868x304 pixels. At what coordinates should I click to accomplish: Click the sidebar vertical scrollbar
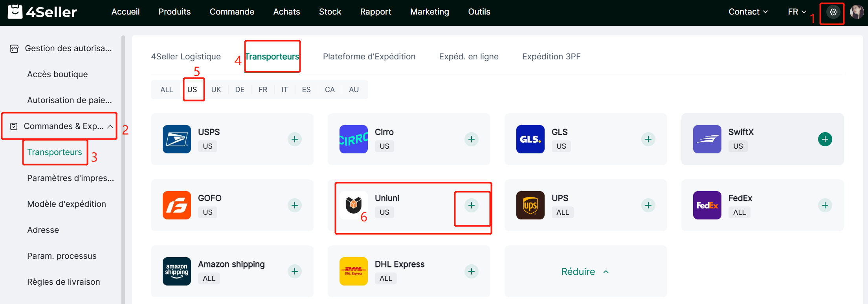pyautogui.click(x=123, y=169)
